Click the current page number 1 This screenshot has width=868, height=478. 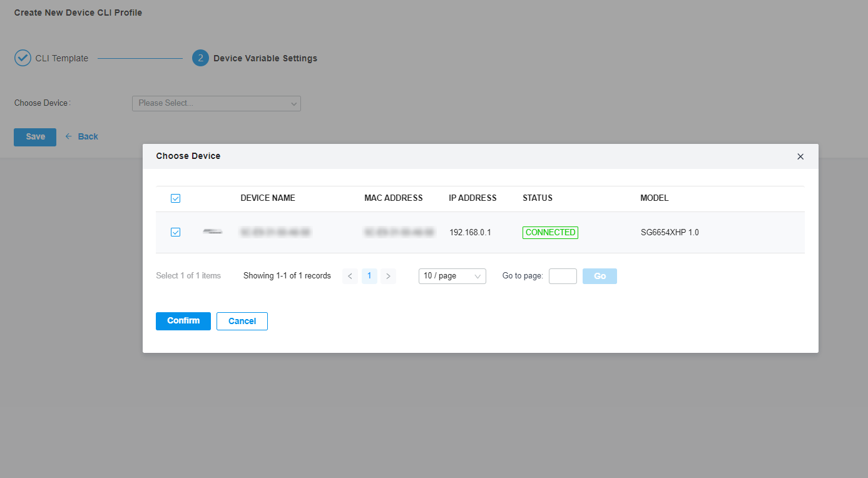click(x=369, y=276)
